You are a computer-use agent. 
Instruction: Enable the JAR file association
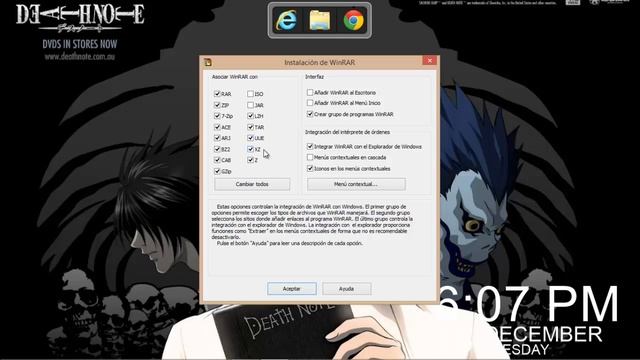(250, 105)
